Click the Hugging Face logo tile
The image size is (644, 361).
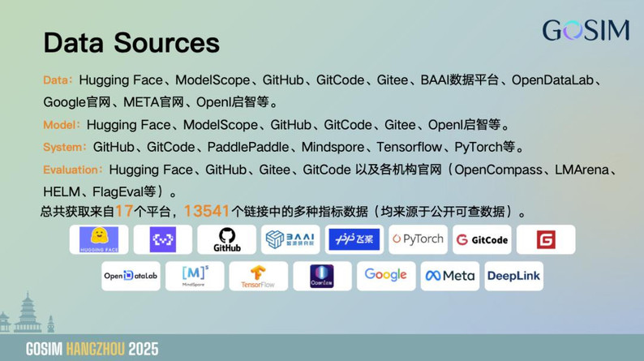(x=99, y=239)
